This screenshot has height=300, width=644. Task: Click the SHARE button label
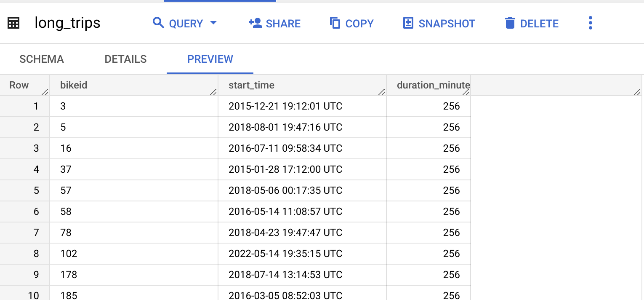(283, 24)
